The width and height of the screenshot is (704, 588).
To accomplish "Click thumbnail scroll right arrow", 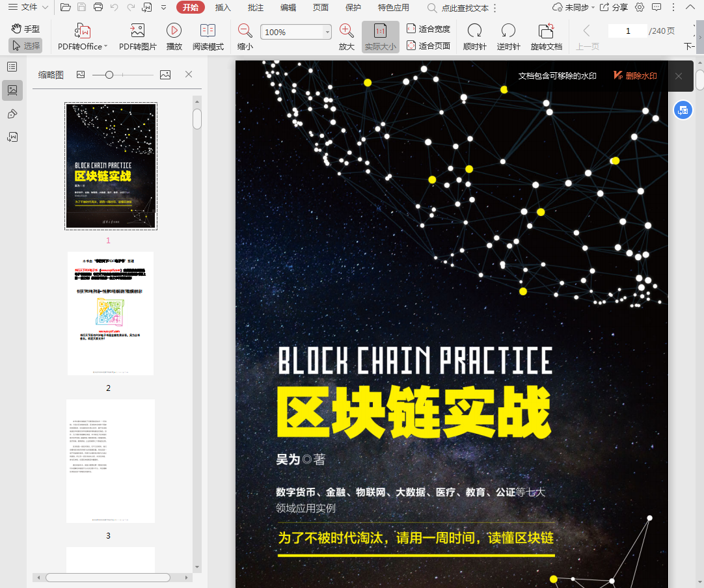I will (x=186, y=577).
